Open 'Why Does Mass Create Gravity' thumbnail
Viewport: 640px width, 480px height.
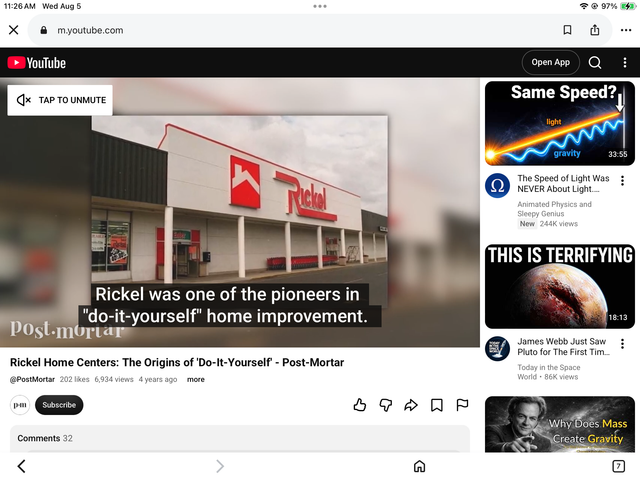click(560, 424)
